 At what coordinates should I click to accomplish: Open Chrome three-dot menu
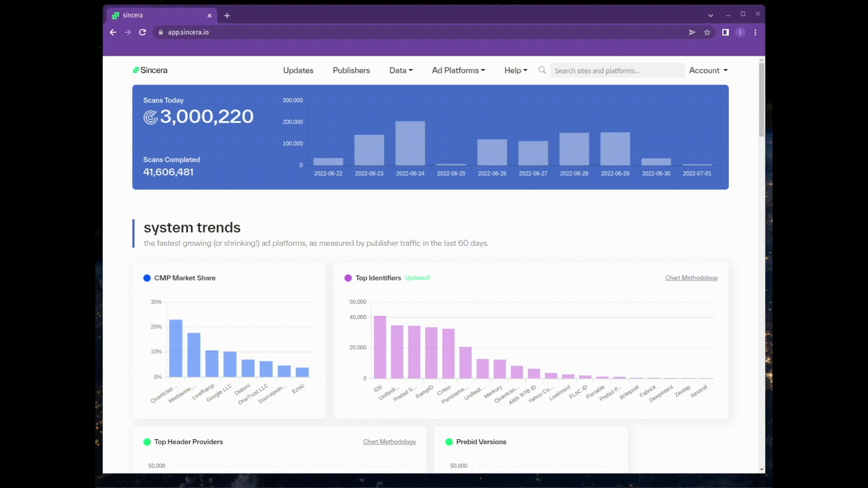click(755, 32)
